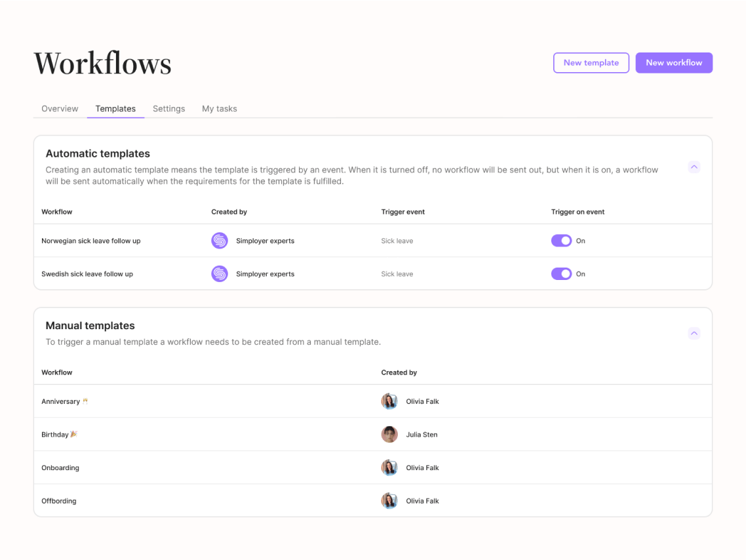Click the New template button
Viewport: 746px width, 560px height.
591,63
